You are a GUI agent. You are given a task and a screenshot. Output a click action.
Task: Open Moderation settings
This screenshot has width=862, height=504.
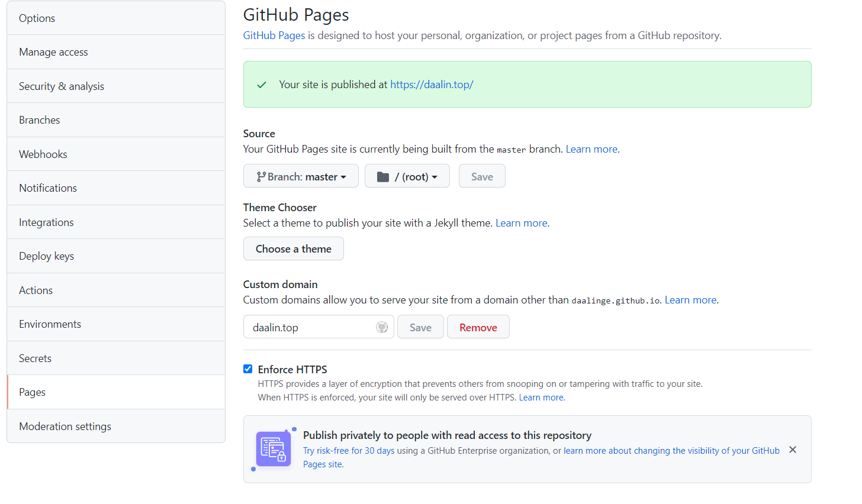116,427
